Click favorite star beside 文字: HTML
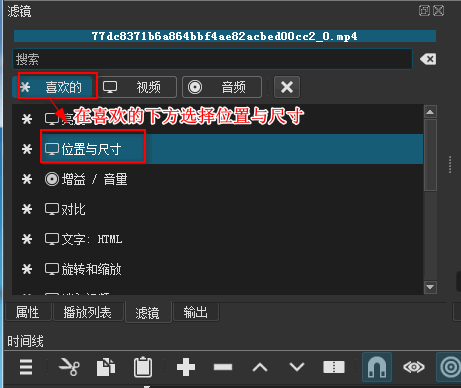This screenshot has width=461, height=388. pyautogui.click(x=27, y=239)
